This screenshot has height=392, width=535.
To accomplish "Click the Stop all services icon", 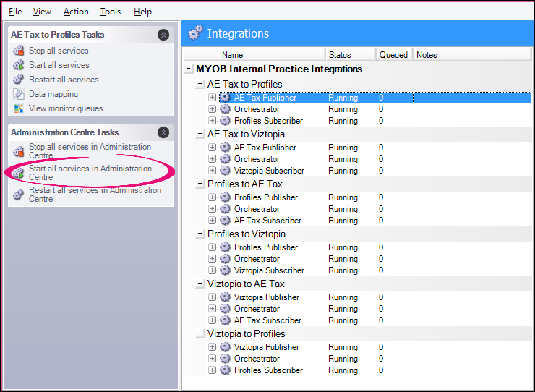I will pyautogui.click(x=18, y=51).
